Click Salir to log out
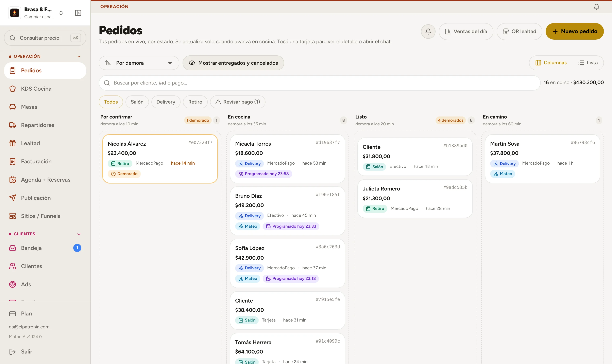 pos(45,351)
